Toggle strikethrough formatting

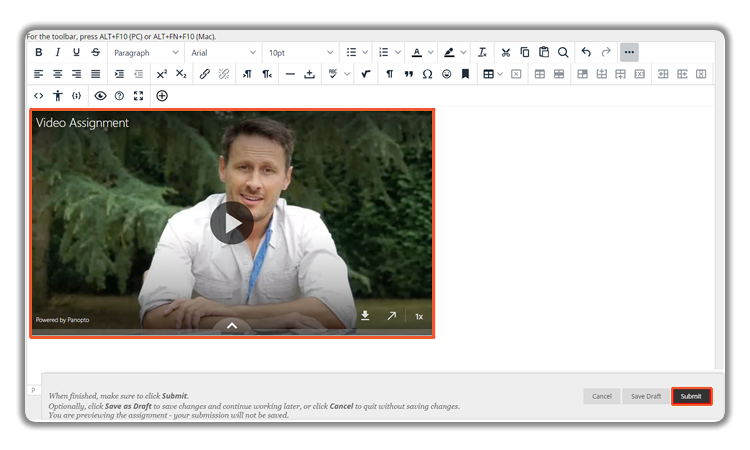96,52
